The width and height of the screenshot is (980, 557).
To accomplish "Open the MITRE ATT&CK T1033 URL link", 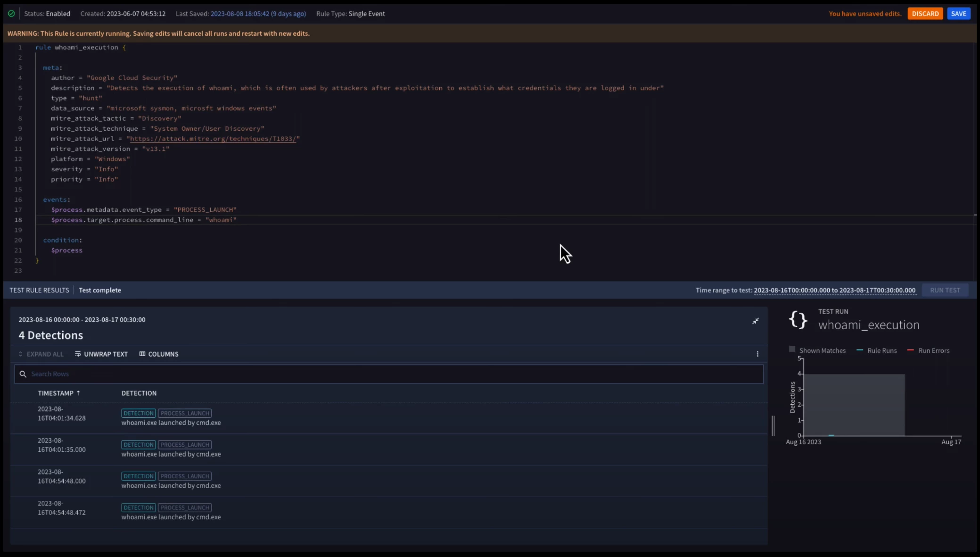I will [213, 139].
